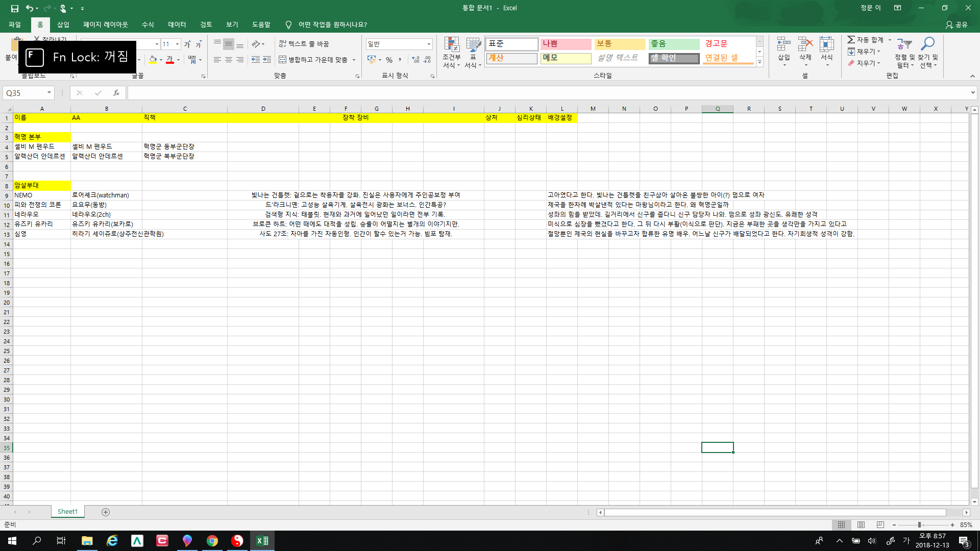Expand the Name Box dropdown arrow
980x551 pixels.
[x=49, y=93]
